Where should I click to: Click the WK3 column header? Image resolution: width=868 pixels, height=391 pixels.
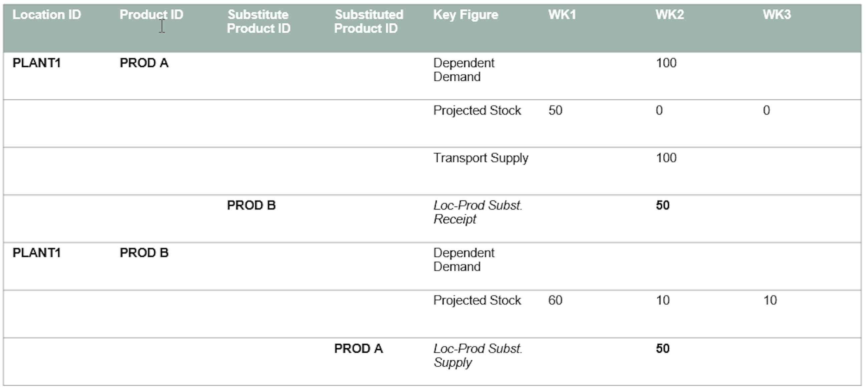click(777, 15)
